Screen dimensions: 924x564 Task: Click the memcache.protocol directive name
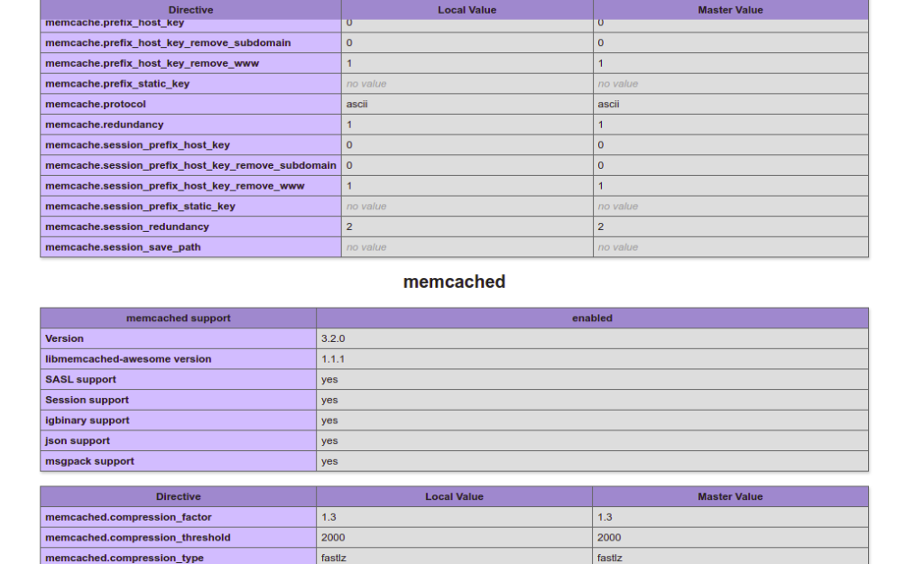pyautogui.click(x=96, y=105)
